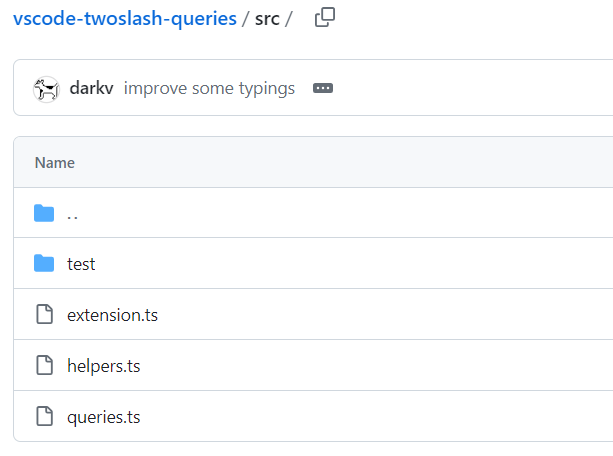This screenshot has width=613, height=456.
Task: Open the test folder
Action: 81,264
